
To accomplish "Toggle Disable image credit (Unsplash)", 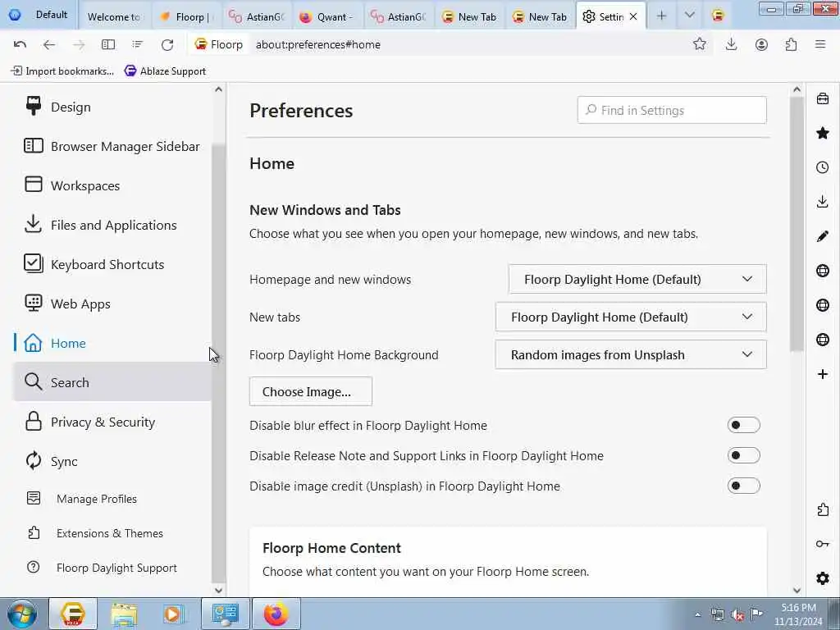I will pos(743,486).
